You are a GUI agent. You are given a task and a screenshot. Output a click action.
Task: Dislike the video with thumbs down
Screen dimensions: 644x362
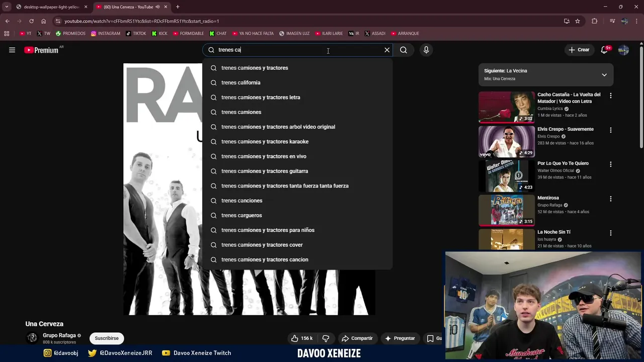click(x=326, y=338)
